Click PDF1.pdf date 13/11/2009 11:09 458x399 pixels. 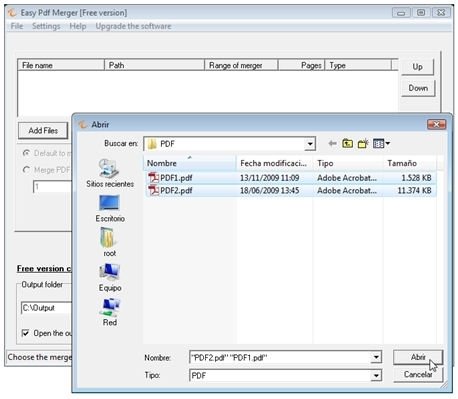269,178
